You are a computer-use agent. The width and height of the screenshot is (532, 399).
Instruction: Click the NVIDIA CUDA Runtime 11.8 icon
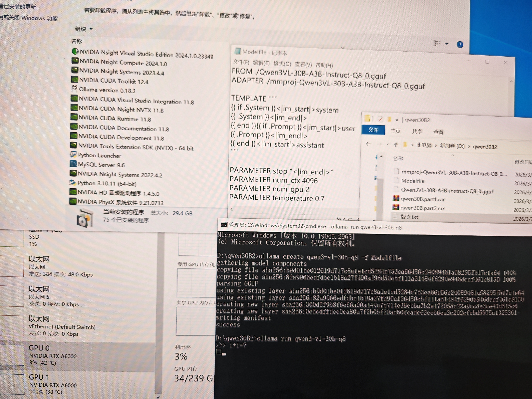point(74,117)
